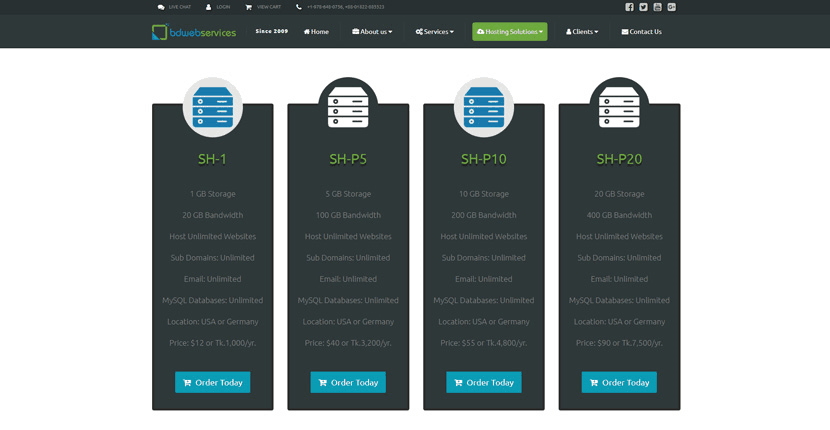Click 'Price: $55 or Tk.4,800/yr.' text
Viewport: 830px width, 430px height.
484,343
